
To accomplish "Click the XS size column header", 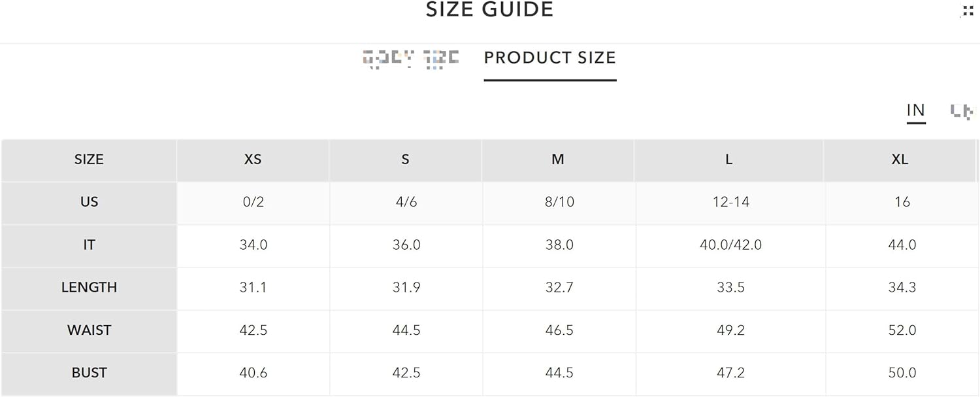I will (x=253, y=160).
